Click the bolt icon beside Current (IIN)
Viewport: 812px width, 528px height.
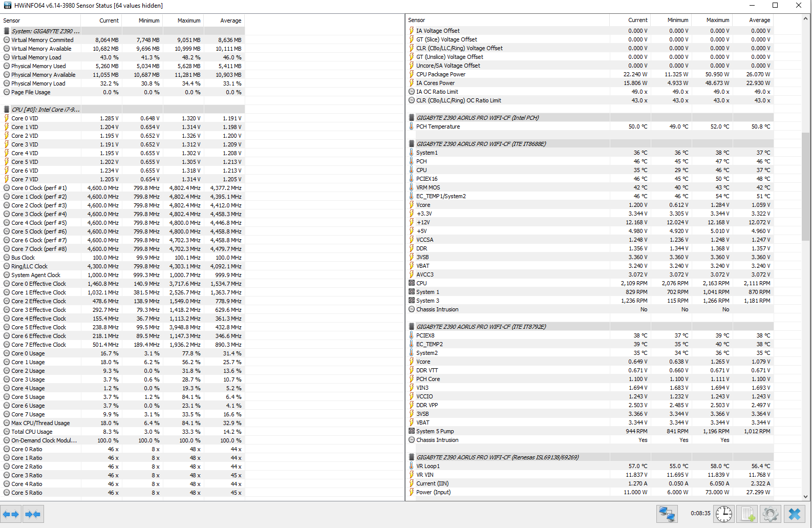(412, 483)
